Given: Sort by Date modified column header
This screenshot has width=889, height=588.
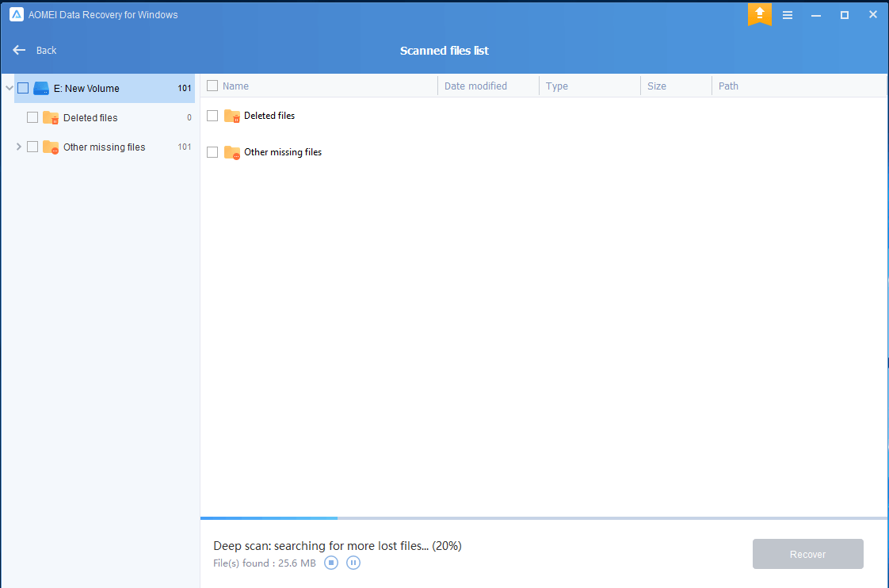Looking at the screenshot, I should click(475, 86).
